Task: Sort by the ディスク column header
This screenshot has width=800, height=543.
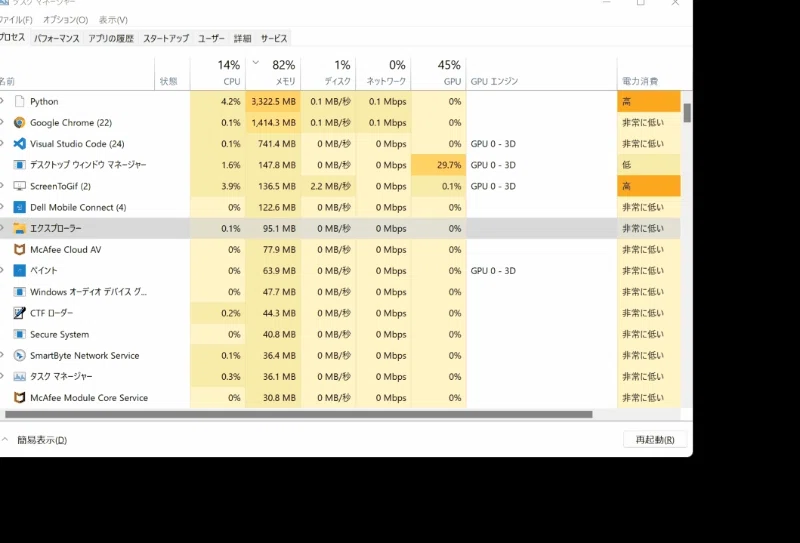Action: coord(328,73)
